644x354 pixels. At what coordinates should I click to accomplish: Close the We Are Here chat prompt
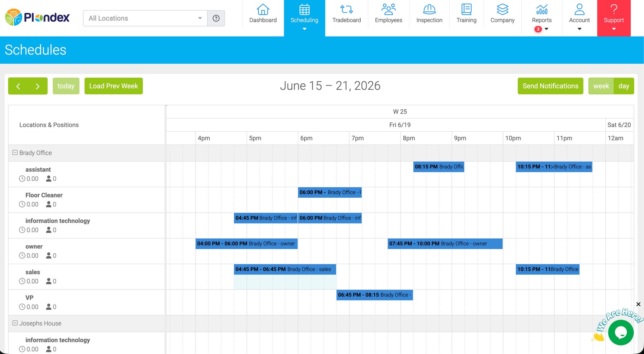click(x=638, y=304)
